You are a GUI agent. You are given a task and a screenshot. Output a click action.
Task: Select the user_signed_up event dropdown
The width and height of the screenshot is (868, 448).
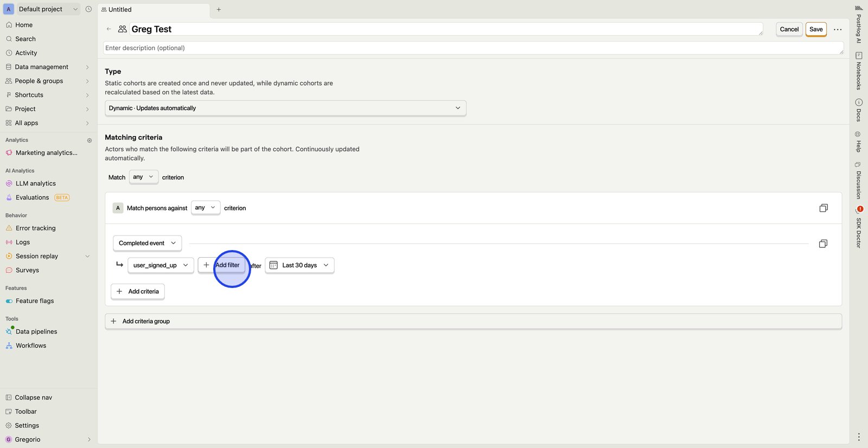161,265
